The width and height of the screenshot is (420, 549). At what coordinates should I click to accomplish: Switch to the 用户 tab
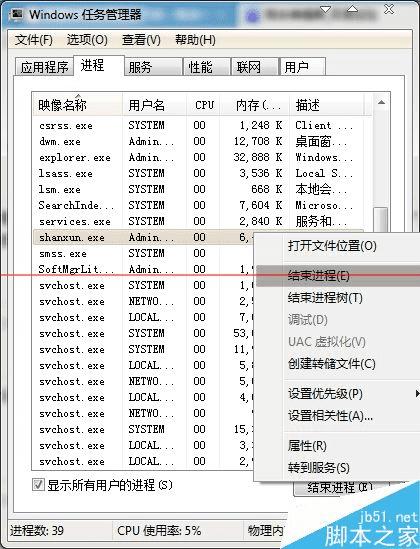tap(302, 67)
